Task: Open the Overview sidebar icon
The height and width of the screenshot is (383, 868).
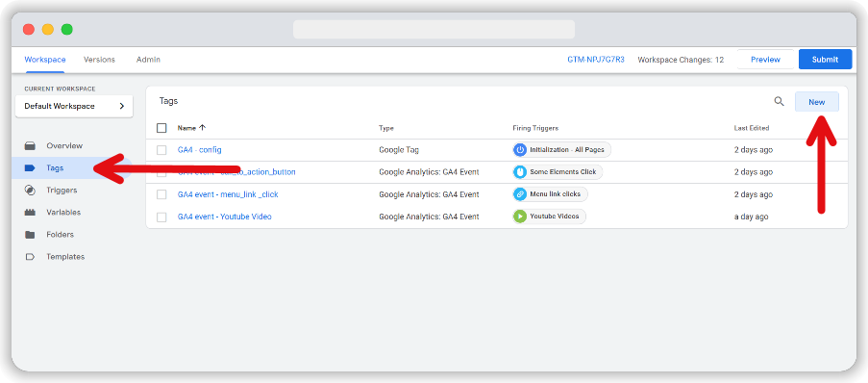Action: tap(30, 145)
